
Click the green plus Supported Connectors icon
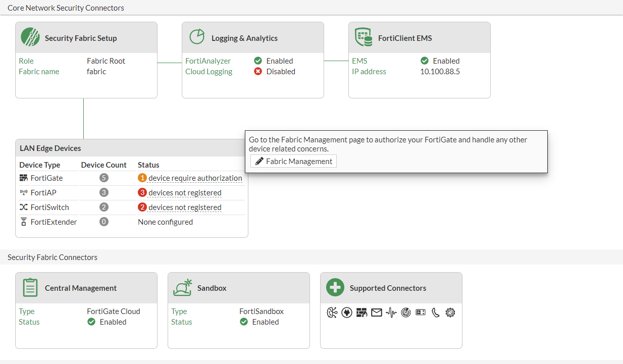(335, 288)
